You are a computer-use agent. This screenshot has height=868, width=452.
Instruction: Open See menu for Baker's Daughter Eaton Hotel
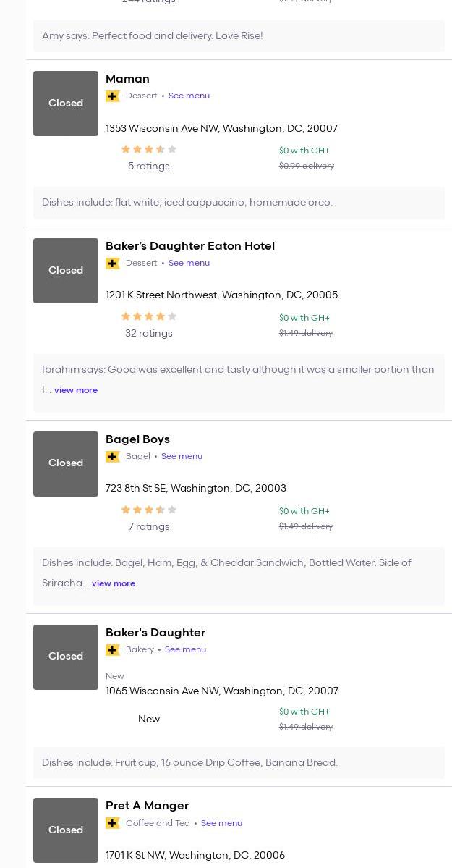pos(189,263)
